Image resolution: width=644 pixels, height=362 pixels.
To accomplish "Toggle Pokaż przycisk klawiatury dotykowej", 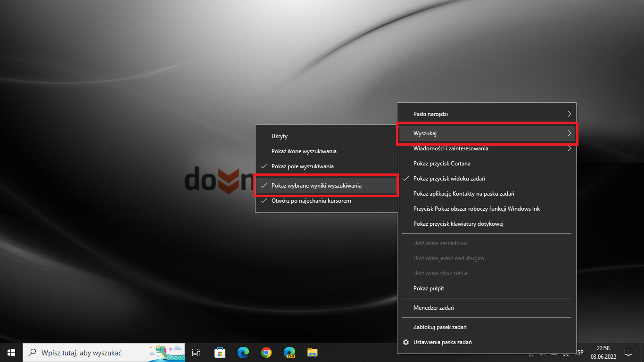I will (487, 224).
